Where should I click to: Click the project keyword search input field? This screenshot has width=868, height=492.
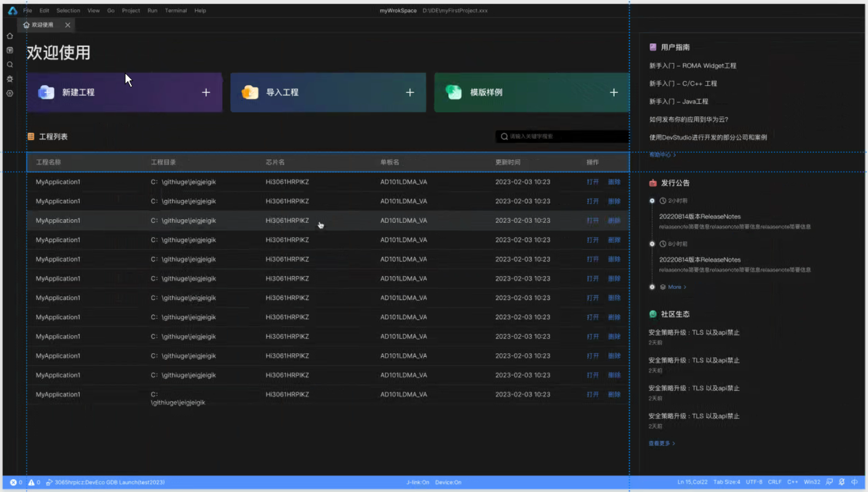coord(561,136)
